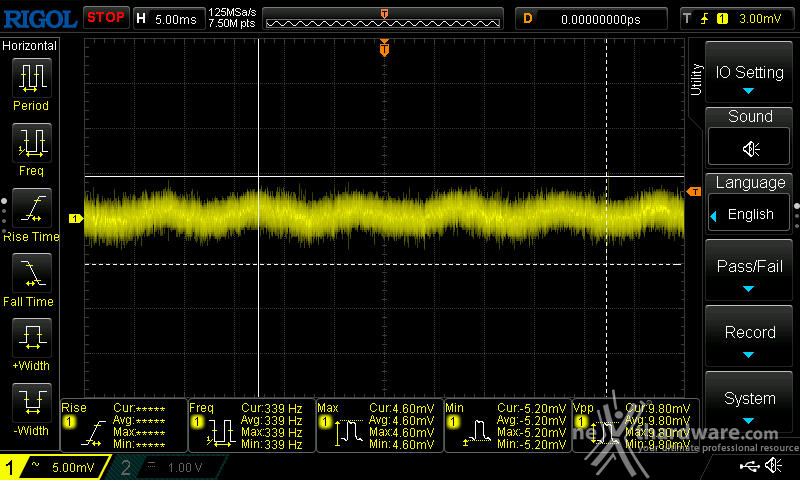Select the -Width measurement icon
The height and width of the screenshot is (480, 800).
(x=32, y=403)
